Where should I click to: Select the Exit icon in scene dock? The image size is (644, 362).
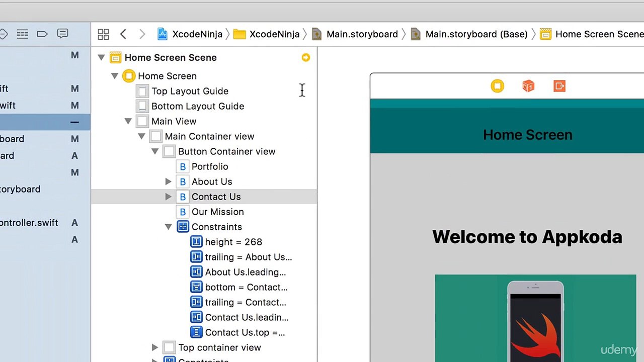(x=559, y=86)
